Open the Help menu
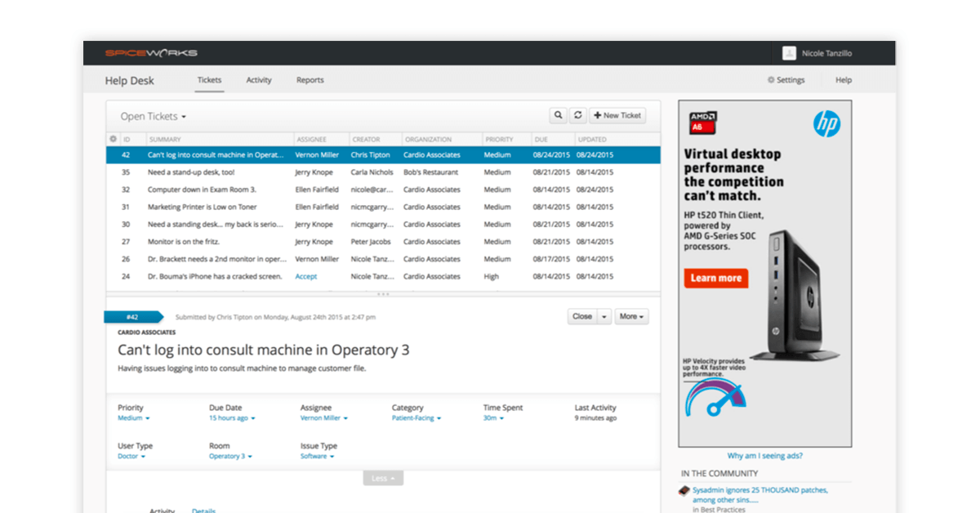 [x=844, y=80]
